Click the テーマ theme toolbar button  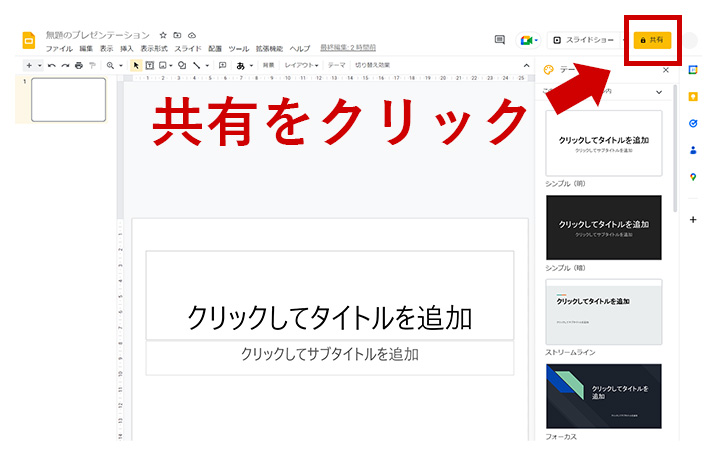[x=337, y=66]
